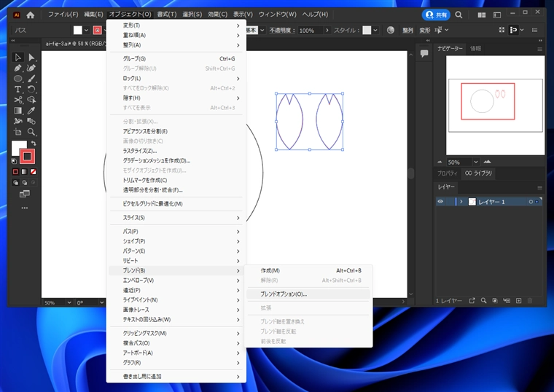This screenshot has height=392, width=554.
Task: Open opacity 100% arrow
Action: [x=327, y=31]
